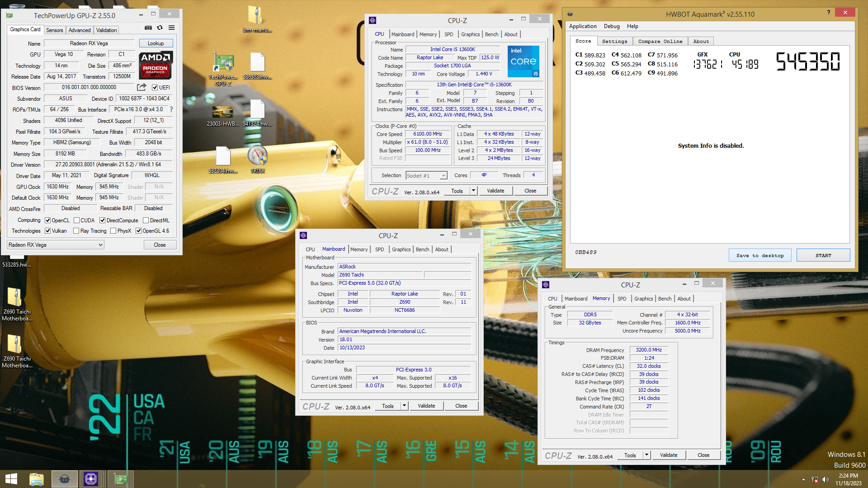Select the upper Z690 Taichi Motherboard zip icon

tap(17, 304)
